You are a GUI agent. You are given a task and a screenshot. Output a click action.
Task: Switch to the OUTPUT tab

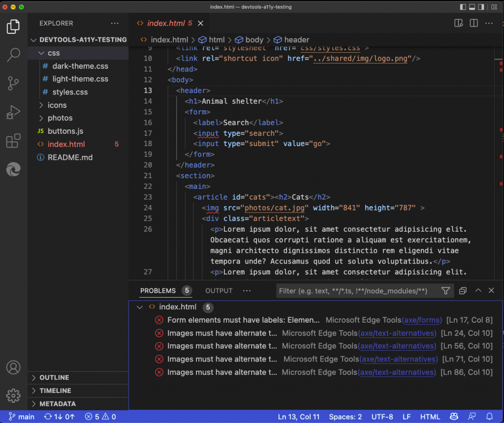click(219, 291)
